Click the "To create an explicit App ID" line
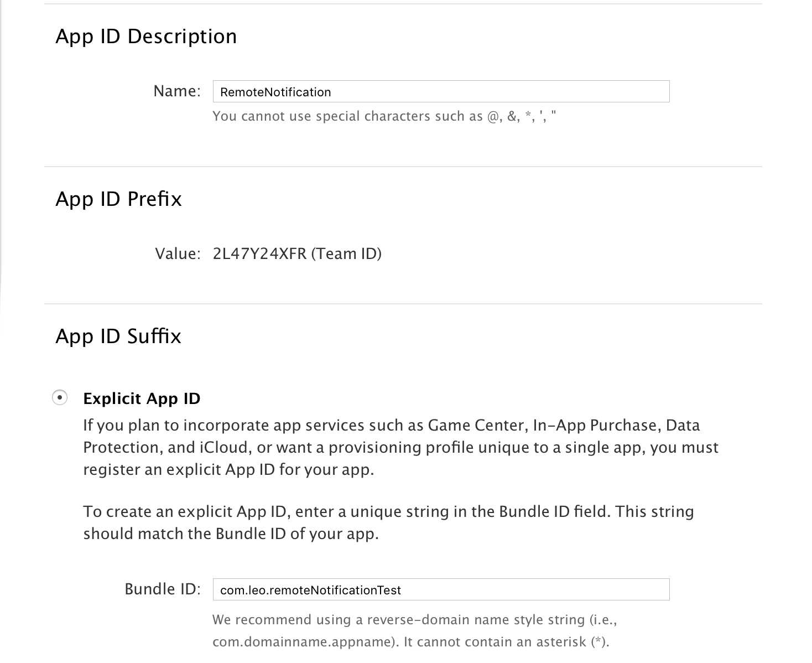The width and height of the screenshot is (812, 663). click(x=388, y=512)
